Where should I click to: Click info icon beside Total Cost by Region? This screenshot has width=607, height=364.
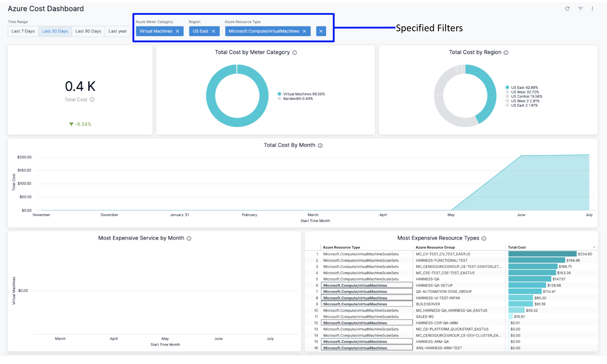pyautogui.click(x=506, y=53)
